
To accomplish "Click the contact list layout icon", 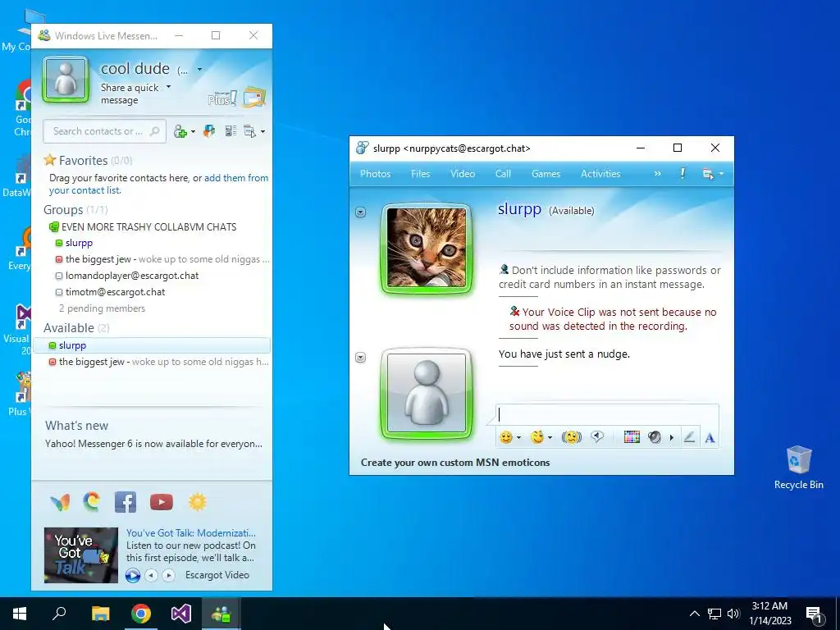I will (231, 131).
